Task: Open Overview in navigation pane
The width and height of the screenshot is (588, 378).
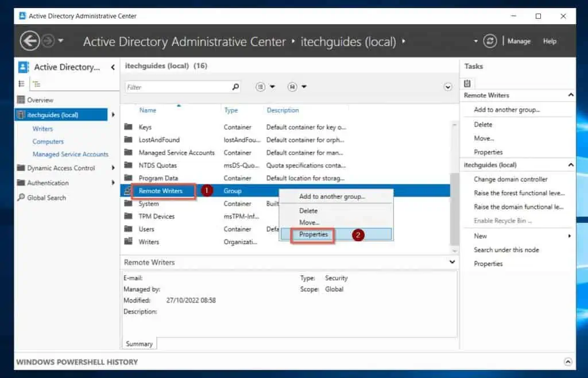Action: tap(40, 100)
